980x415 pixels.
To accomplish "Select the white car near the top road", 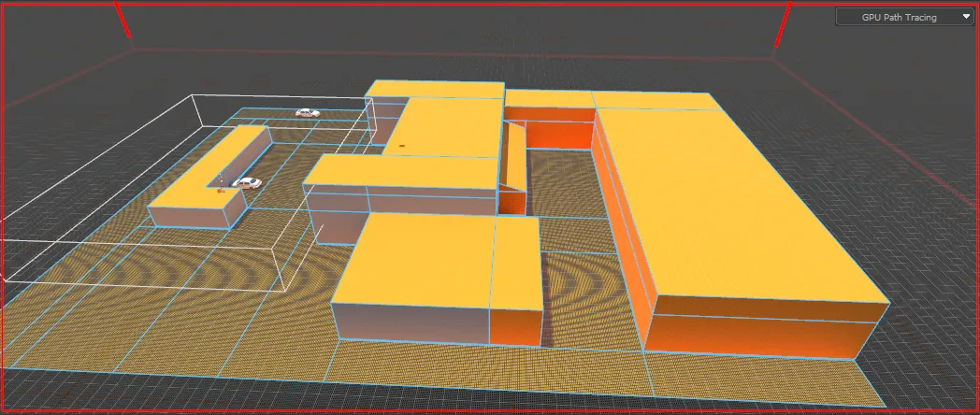I will click(x=307, y=112).
